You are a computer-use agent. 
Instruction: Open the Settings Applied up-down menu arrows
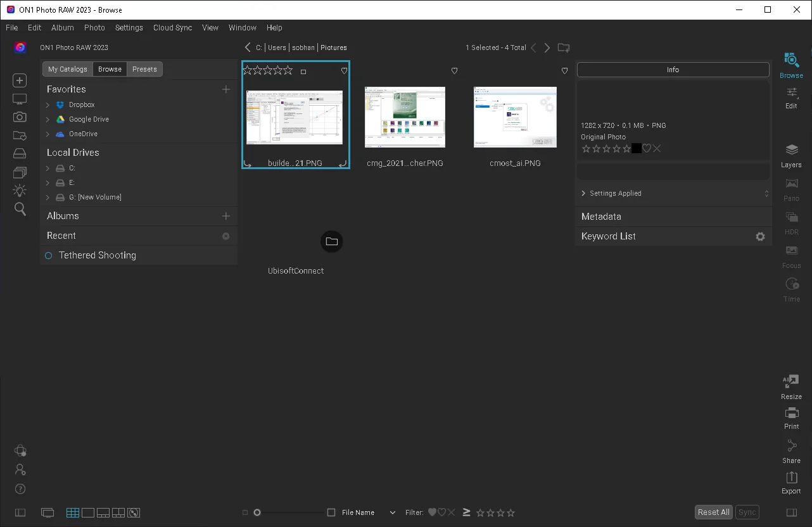click(766, 193)
